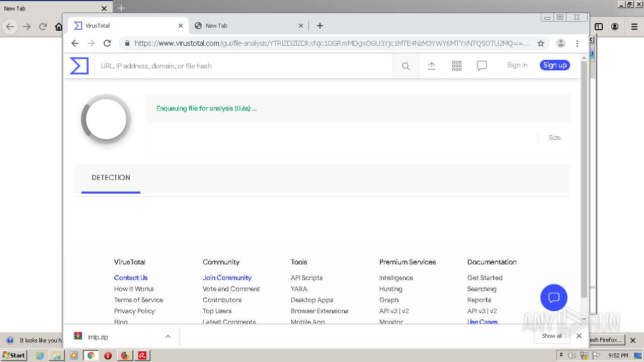Click the Chrome address bar URL
Screen dimensions: 644x362
[x=332, y=43]
